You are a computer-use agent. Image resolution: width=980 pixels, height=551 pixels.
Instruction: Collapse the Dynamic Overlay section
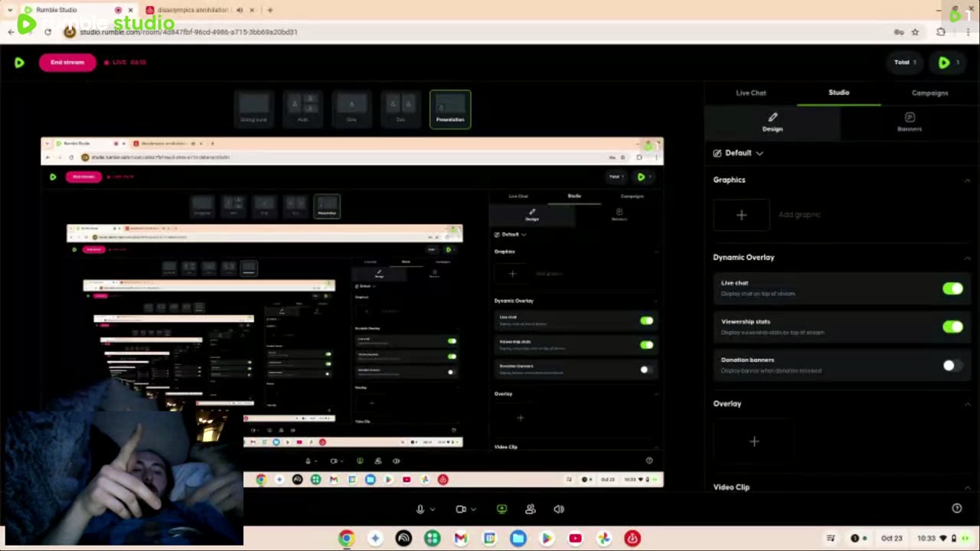(967, 258)
